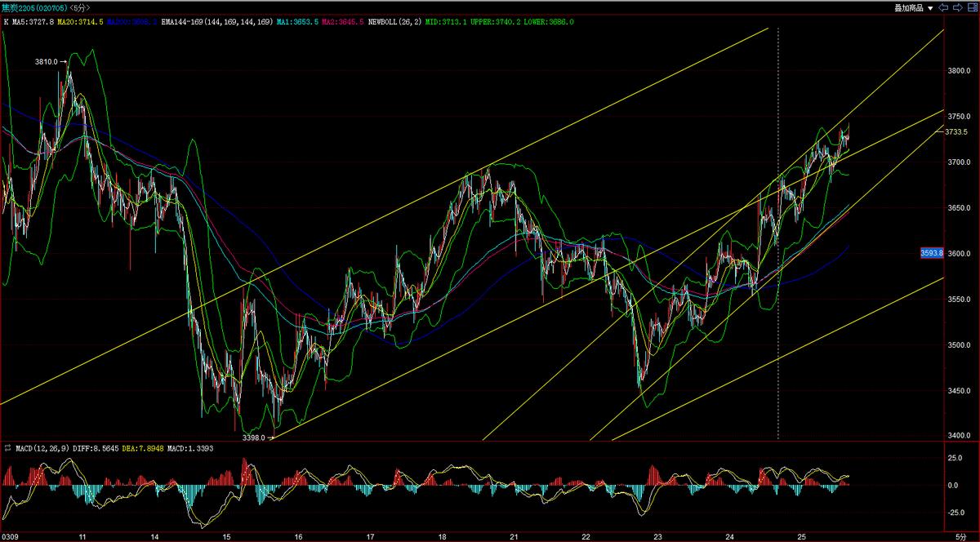This screenshot has width=980, height=542.
Task: Open the 叠加商品 overlay dropdown
Action: (913, 7)
